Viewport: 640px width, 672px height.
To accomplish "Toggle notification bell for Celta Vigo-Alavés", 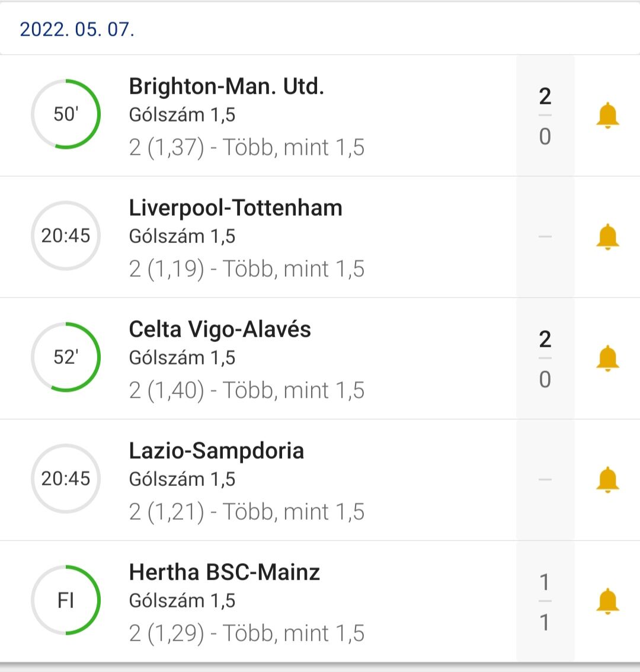I will (607, 359).
